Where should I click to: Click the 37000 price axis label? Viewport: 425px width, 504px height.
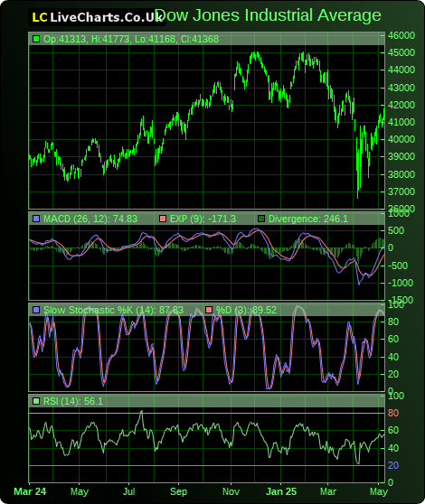(401, 191)
